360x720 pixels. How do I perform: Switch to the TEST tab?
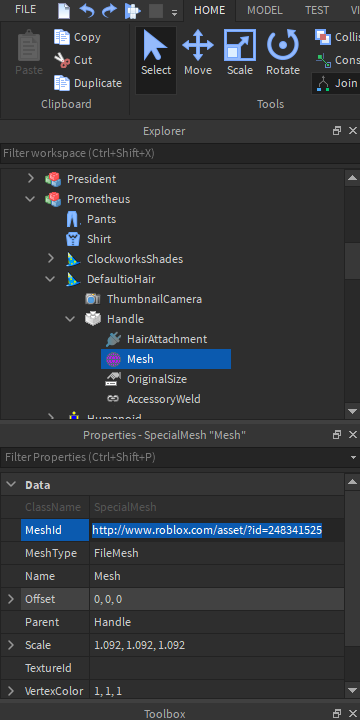[x=317, y=10]
